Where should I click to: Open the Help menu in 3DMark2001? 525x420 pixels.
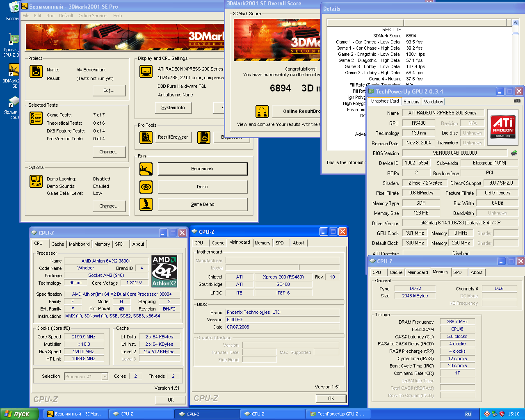[117, 16]
